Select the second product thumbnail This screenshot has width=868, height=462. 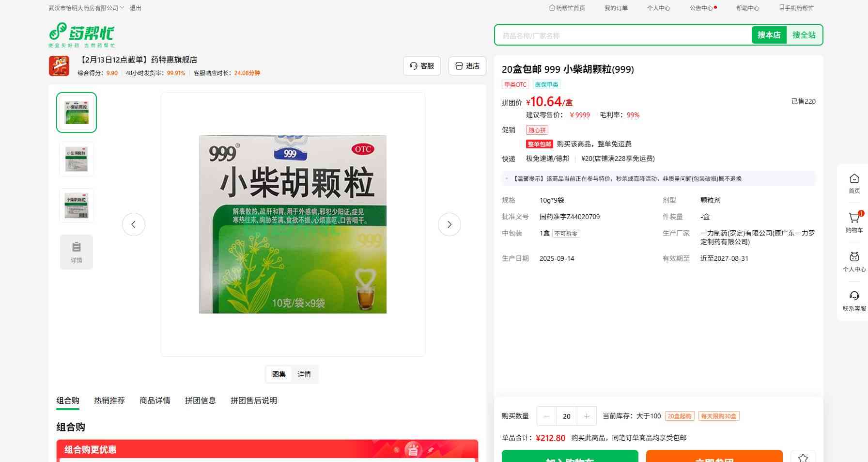[x=77, y=159]
